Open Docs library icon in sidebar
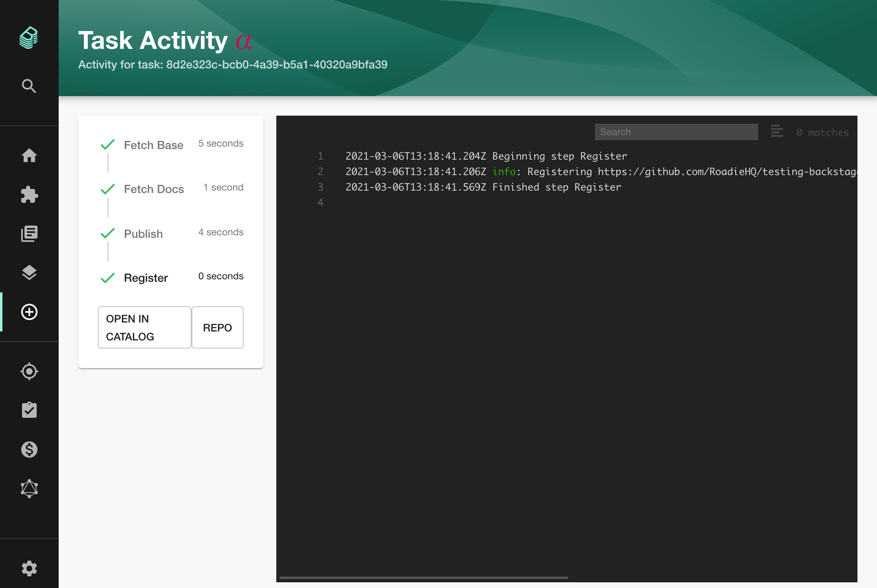 pos(29,233)
